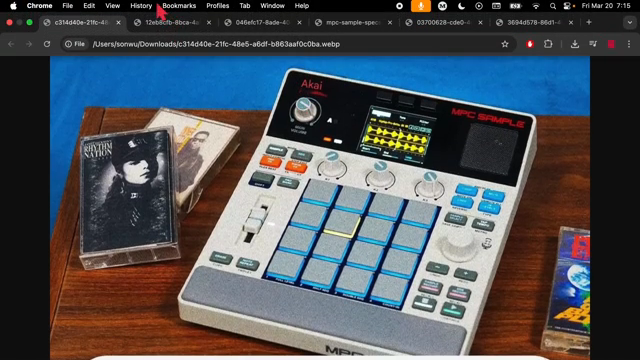
Task: Open the Extensions puzzle-piece menu
Action: click(x=548, y=44)
